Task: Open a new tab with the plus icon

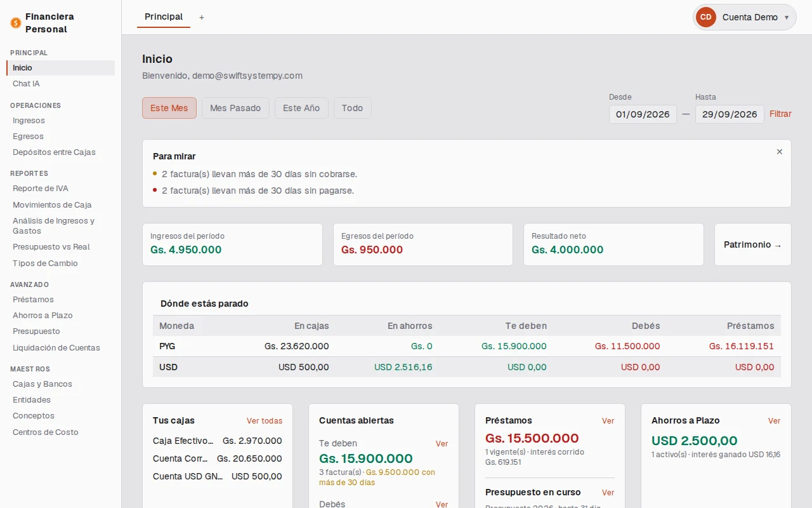Action: pyautogui.click(x=202, y=17)
